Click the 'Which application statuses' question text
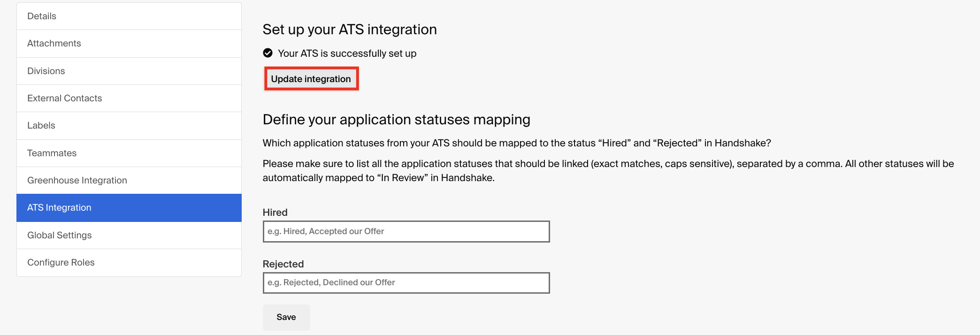 [517, 143]
